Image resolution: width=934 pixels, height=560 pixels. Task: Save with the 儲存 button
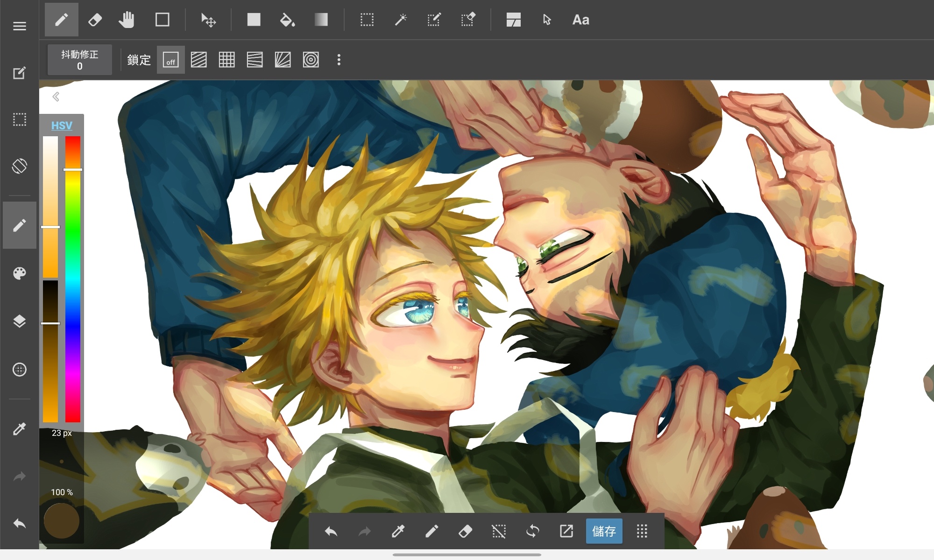pyautogui.click(x=604, y=531)
